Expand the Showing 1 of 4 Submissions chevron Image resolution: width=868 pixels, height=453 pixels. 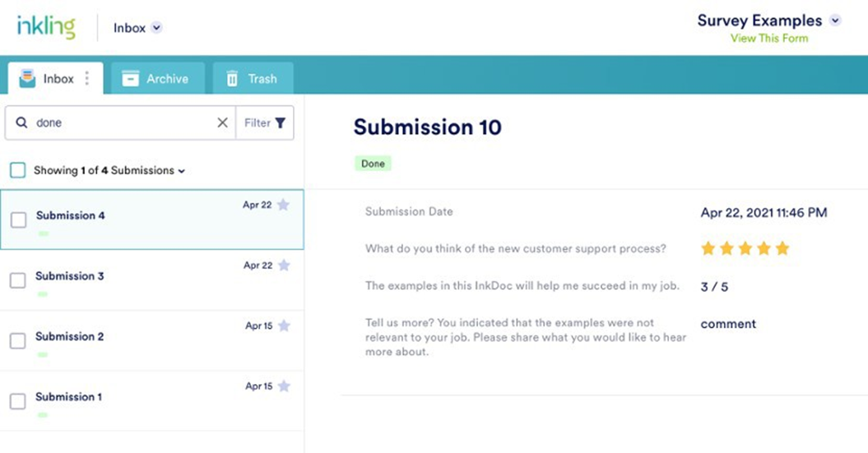(182, 171)
